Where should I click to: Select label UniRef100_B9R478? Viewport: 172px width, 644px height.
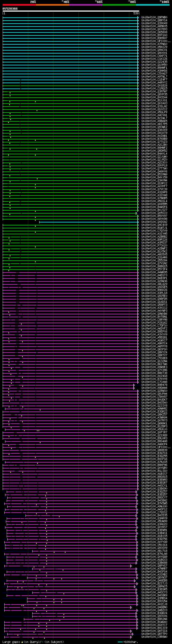(154, 385)
